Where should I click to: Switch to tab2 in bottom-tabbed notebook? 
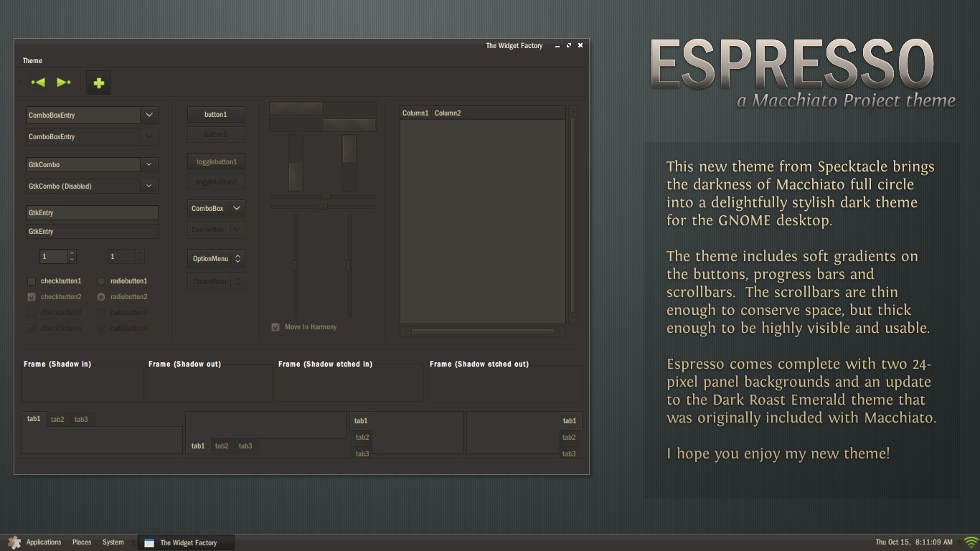click(222, 446)
